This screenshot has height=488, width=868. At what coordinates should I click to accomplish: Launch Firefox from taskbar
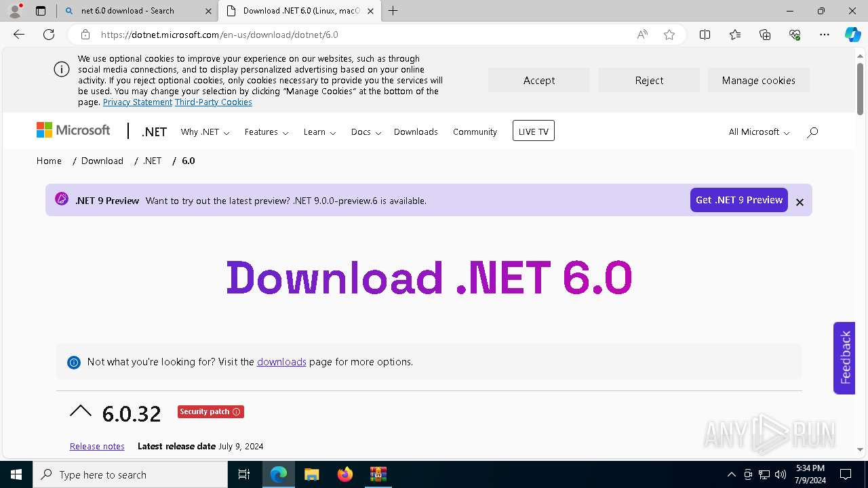pyautogui.click(x=345, y=474)
